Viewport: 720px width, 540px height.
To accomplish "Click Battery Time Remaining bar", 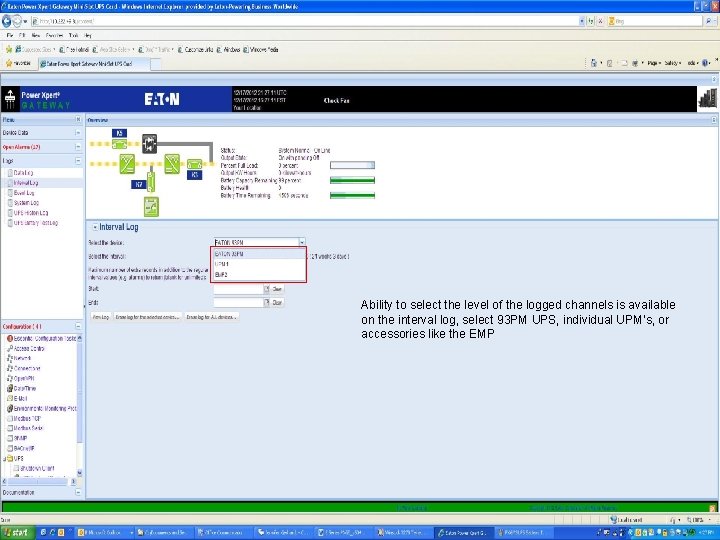I will [x=352, y=196].
